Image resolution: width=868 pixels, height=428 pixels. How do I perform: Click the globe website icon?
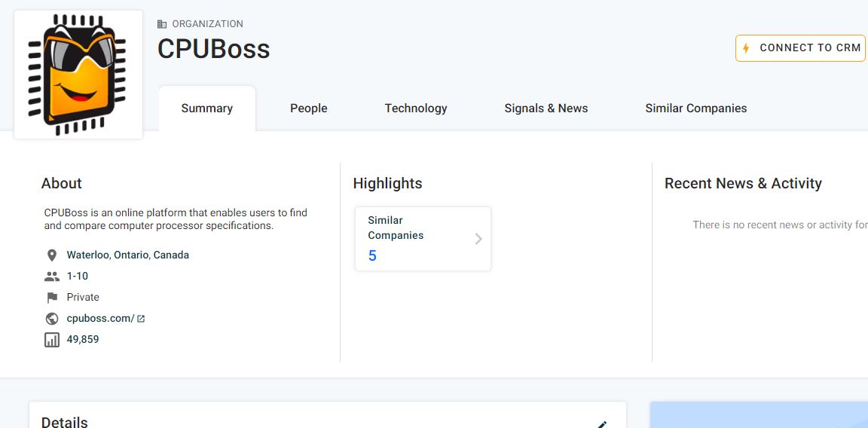point(52,319)
